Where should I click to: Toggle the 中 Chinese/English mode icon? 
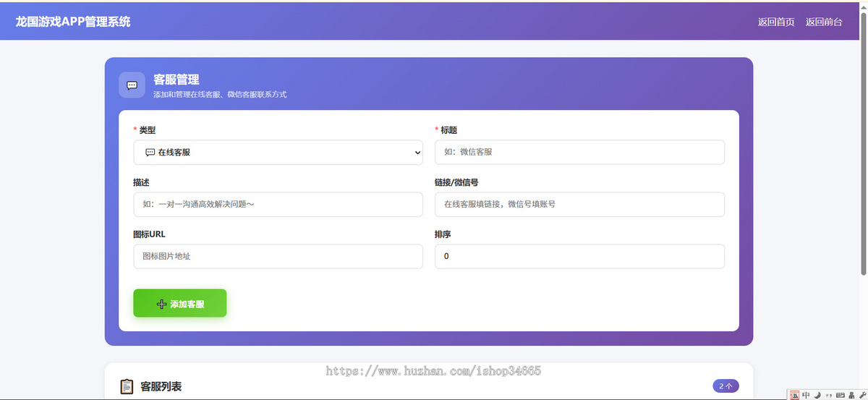coord(806,395)
